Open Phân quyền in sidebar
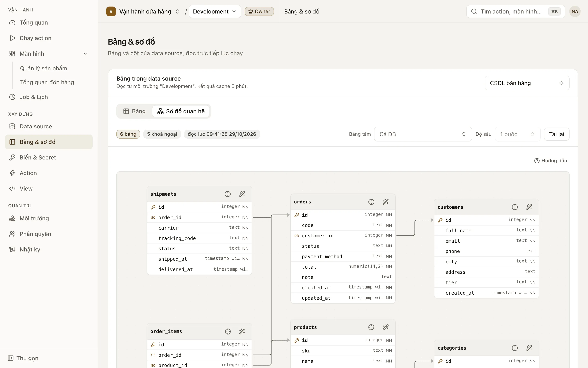 coord(49,234)
